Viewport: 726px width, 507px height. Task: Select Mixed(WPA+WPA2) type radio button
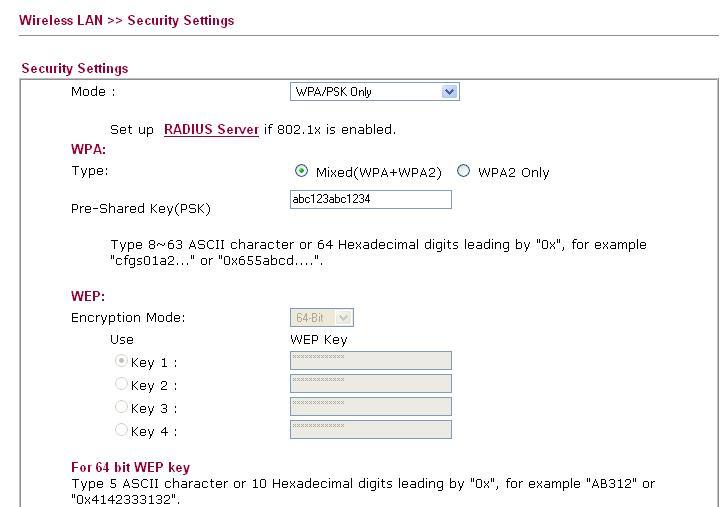[302, 171]
